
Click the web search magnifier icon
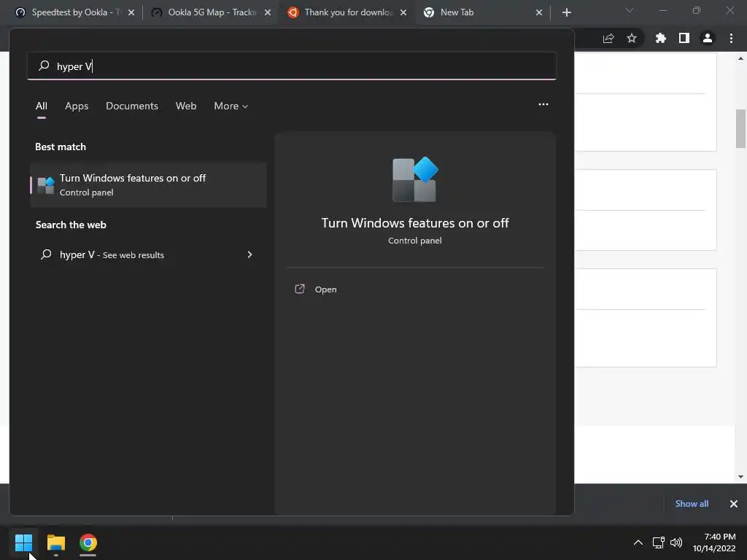coord(46,254)
